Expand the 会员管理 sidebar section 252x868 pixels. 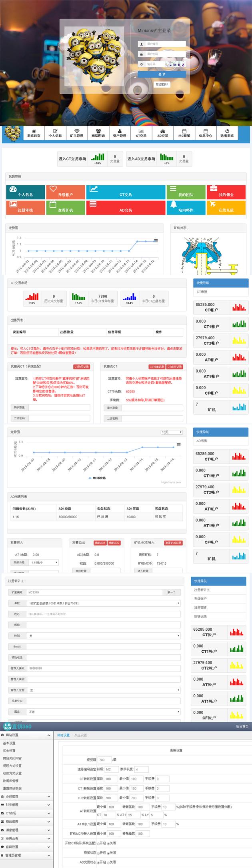[26, 796]
